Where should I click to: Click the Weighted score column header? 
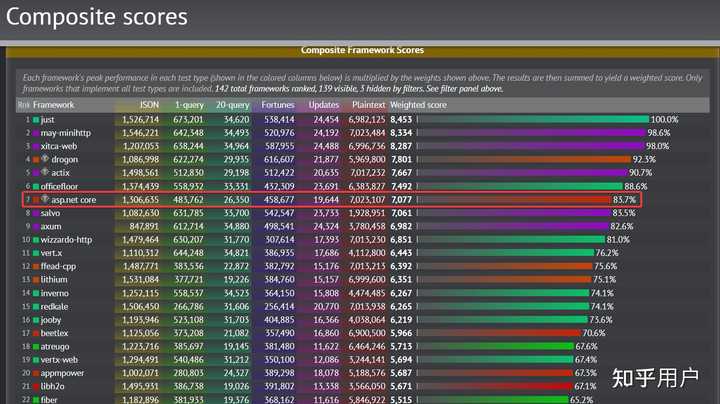click(x=418, y=105)
